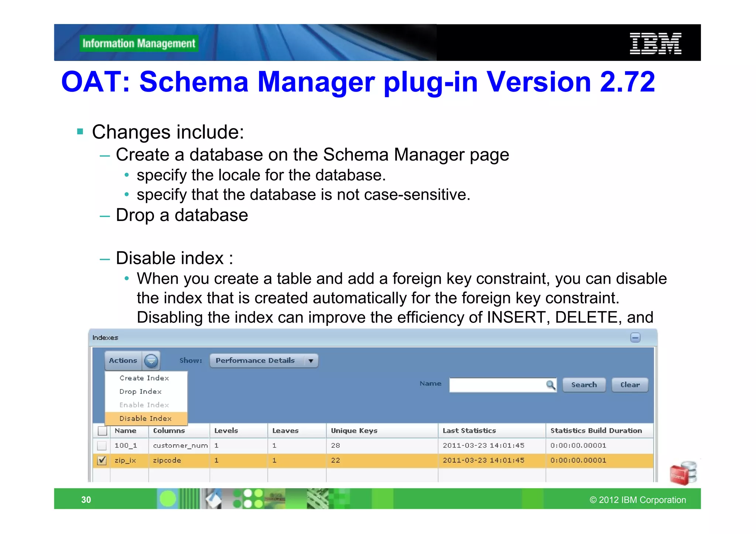
Task: Click the IBM logo in header
Action: pyautogui.click(x=656, y=44)
